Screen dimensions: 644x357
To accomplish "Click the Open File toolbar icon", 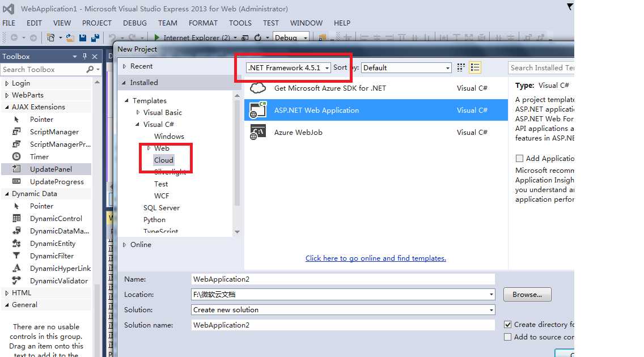I will 70,38.
